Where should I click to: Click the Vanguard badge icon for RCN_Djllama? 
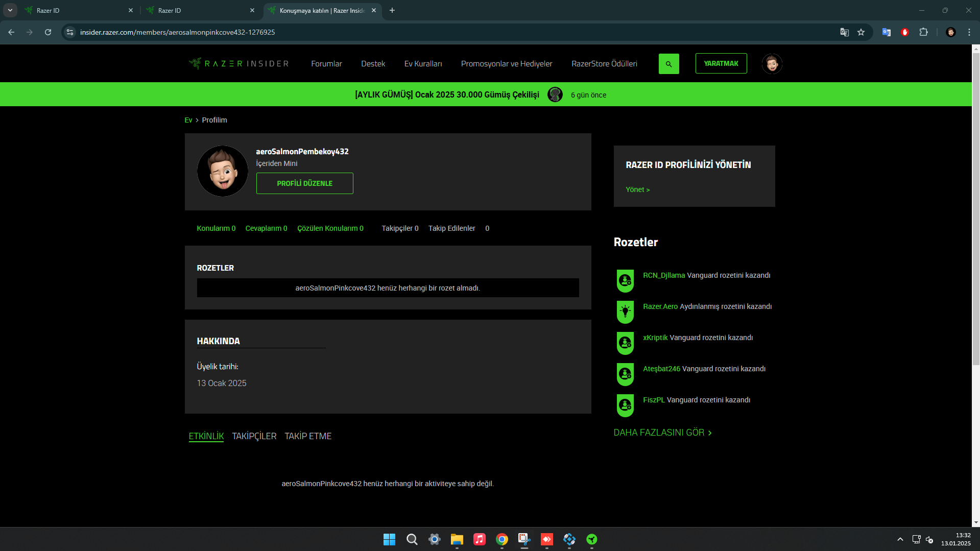coord(625,281)
